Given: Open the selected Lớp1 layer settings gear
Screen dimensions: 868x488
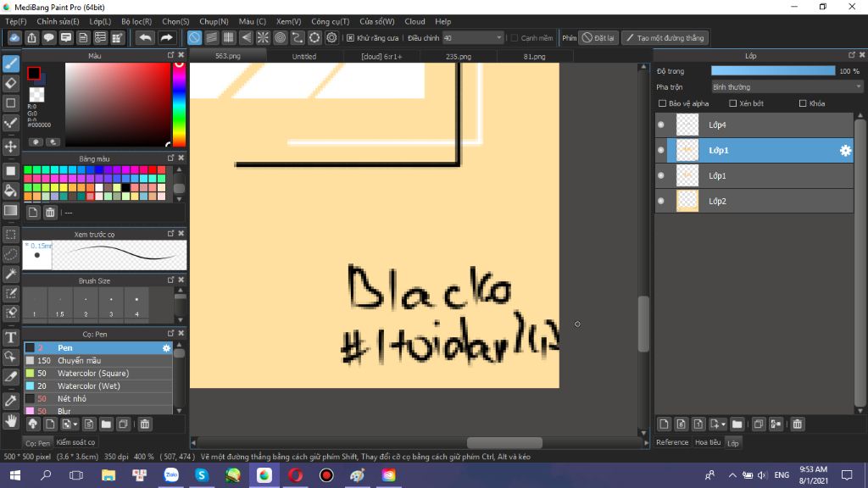Looking at the screenshot, I should (845, 150).
